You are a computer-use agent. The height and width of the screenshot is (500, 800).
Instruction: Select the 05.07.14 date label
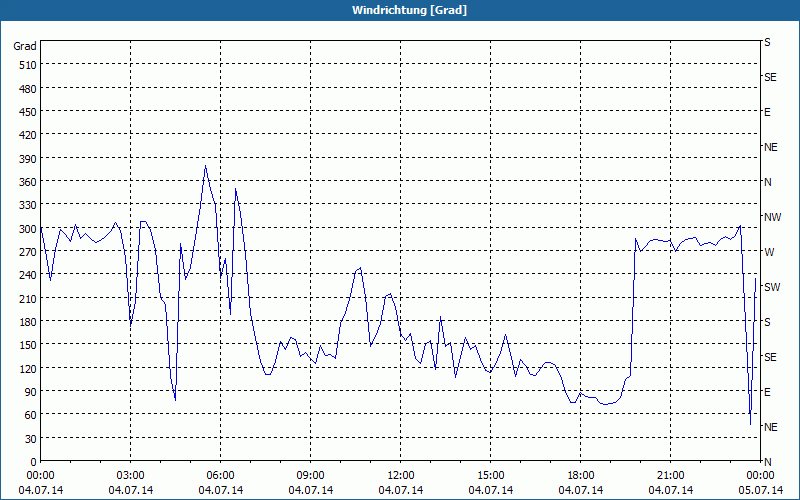760,490
